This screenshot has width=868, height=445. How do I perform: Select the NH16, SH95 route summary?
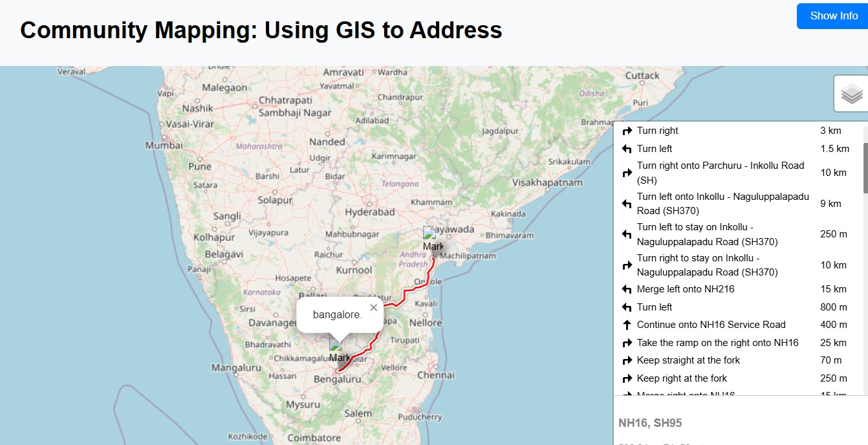(x=650, y=423)
